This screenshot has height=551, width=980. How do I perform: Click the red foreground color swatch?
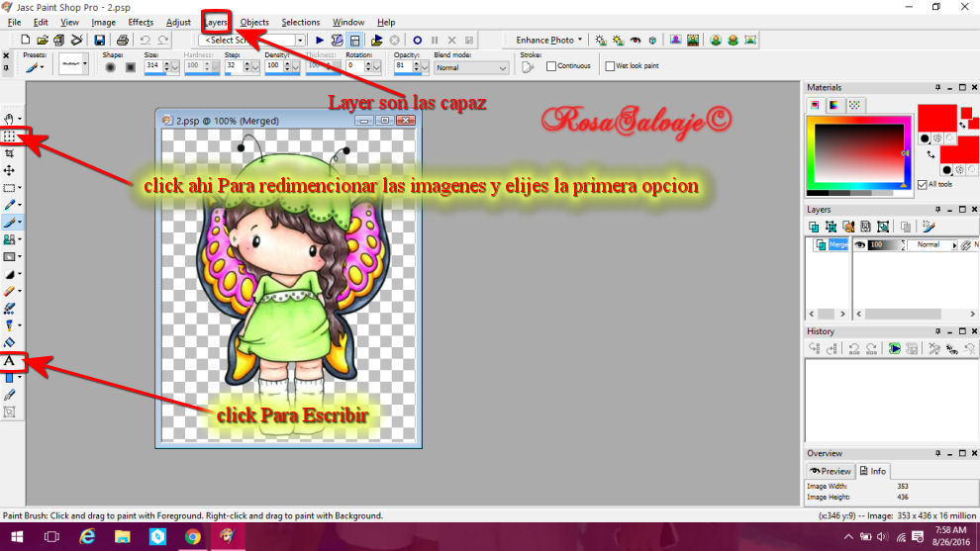coord(936,117)
